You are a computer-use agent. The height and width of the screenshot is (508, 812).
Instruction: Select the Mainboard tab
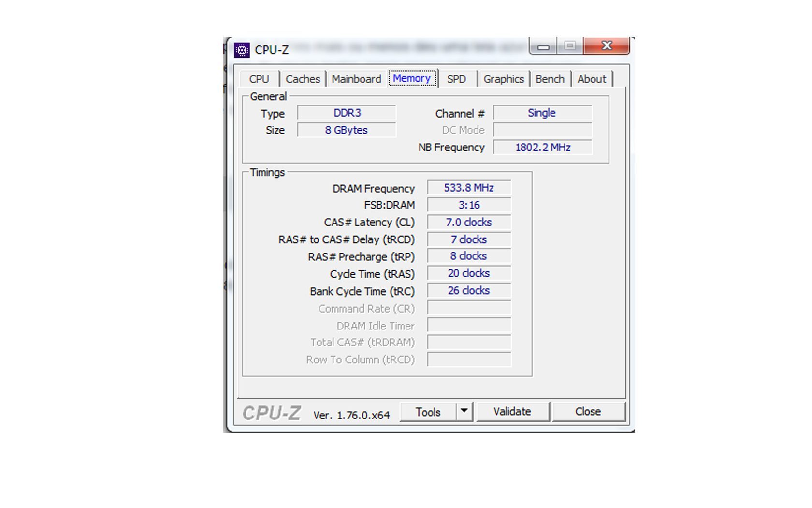(x=356, y=79)
